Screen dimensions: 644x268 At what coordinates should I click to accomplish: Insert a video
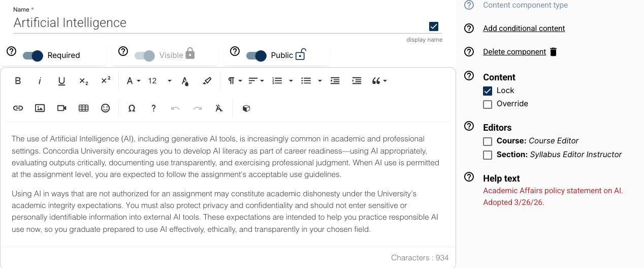click(62, 108)
